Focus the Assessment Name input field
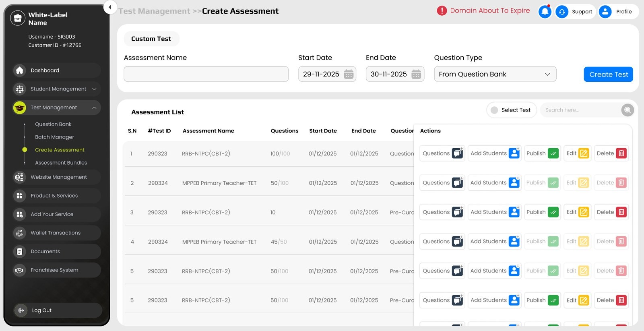The height and width of the screenshot is (331, 644). (x=206, y=74)
